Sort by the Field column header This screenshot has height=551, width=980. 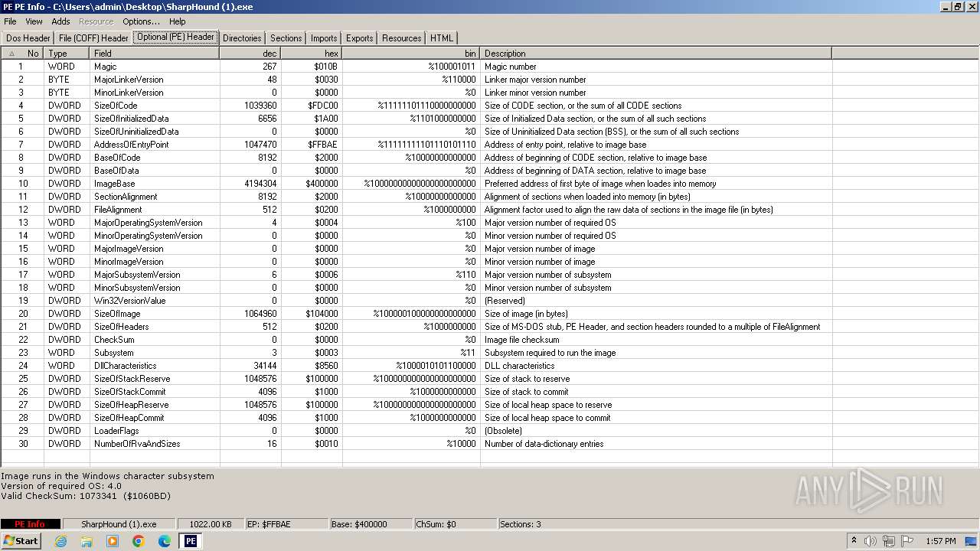pyautogui.click(x=155, y=54)
